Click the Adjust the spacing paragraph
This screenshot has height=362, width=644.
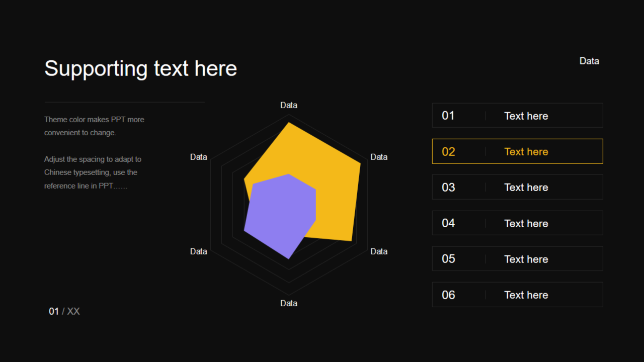tap(93, 172)
